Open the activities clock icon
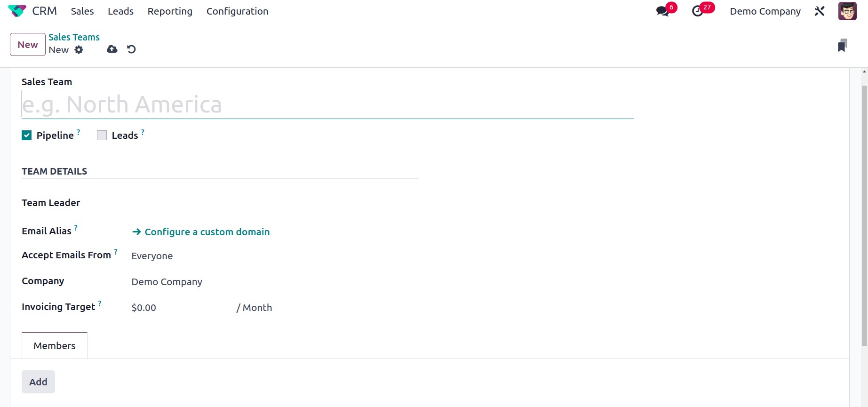Image resolution: width=868 pixels, height=407 pixels. (697, 11)
